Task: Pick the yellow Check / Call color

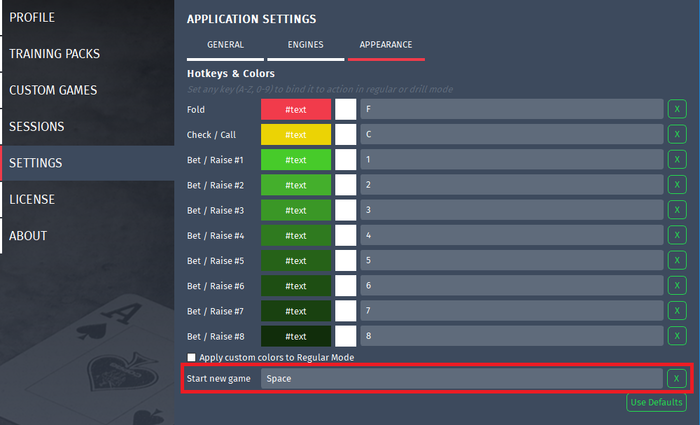Action: coord(296,134)
